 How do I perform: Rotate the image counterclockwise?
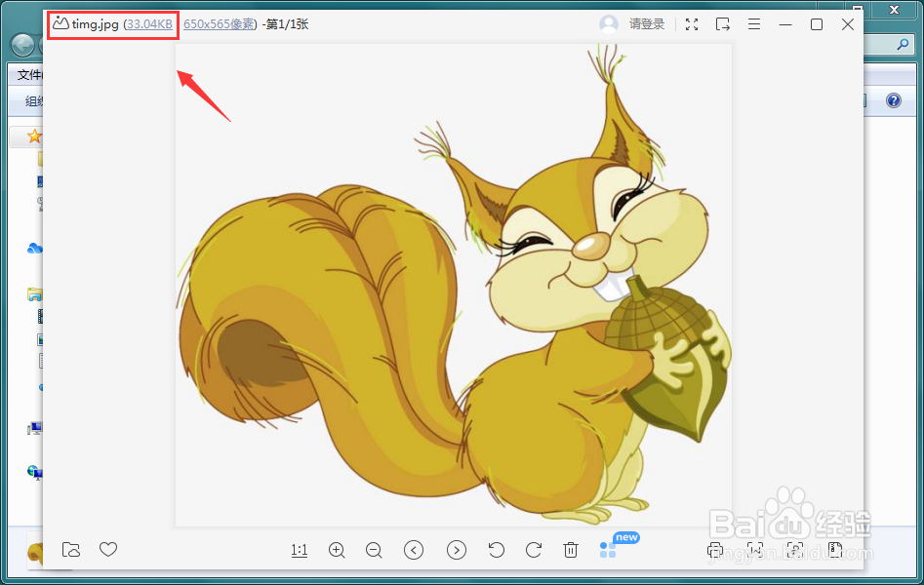coord(495,550)
